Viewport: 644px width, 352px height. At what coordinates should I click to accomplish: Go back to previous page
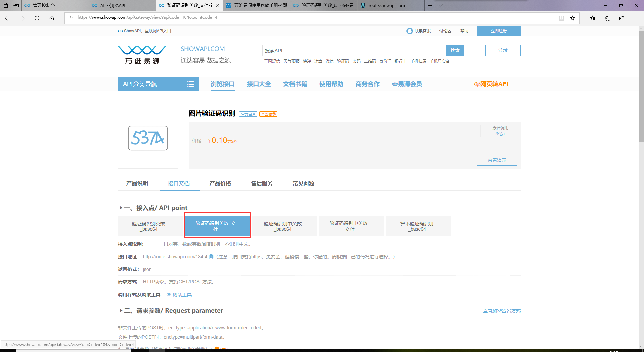pyautogui.click(x=8, y=18)
